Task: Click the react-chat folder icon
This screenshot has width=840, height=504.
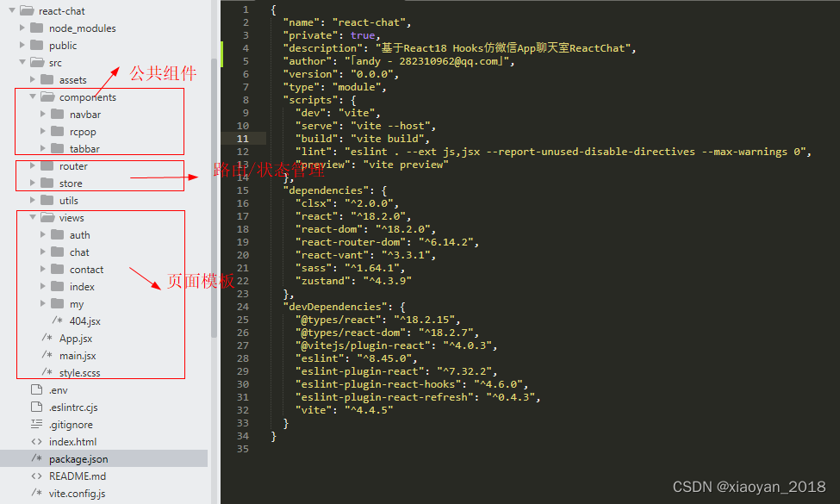Action: click(26, 10)
